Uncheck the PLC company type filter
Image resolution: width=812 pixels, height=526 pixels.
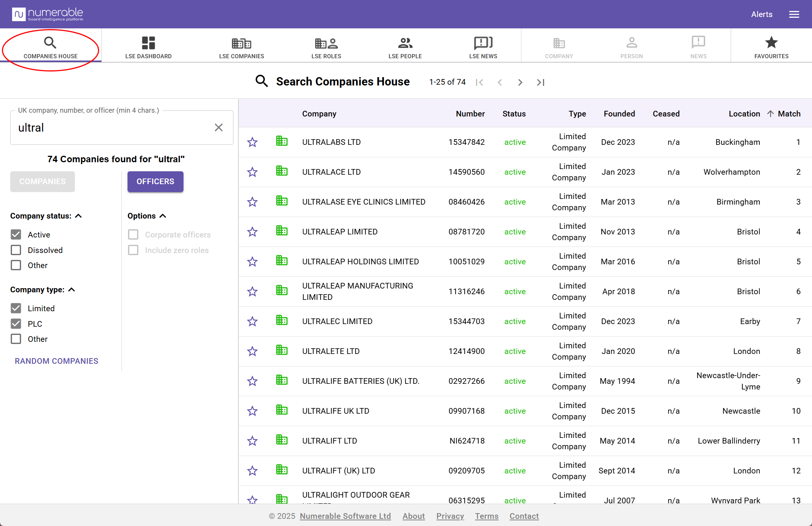pos(16,324)
